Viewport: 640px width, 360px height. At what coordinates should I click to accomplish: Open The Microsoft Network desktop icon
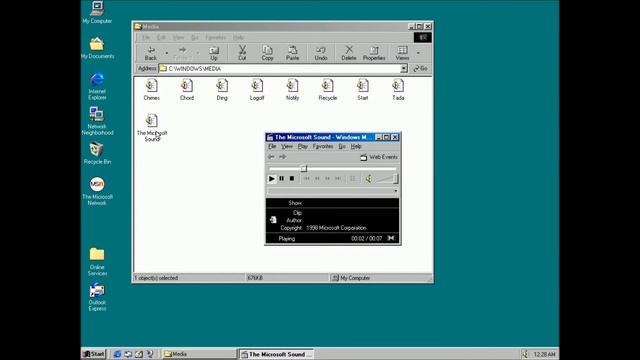(97, 191)
